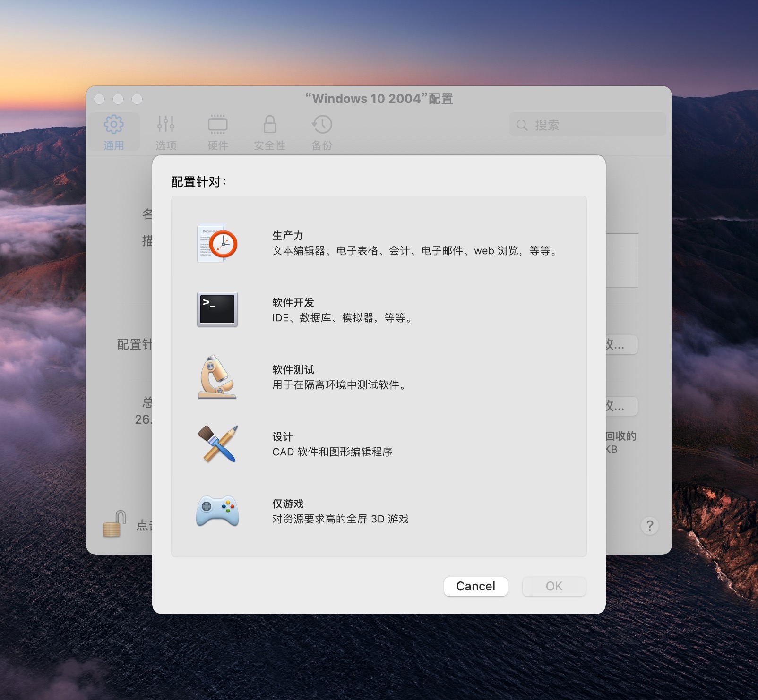Click the 通用 tab label

pos(114,145)
